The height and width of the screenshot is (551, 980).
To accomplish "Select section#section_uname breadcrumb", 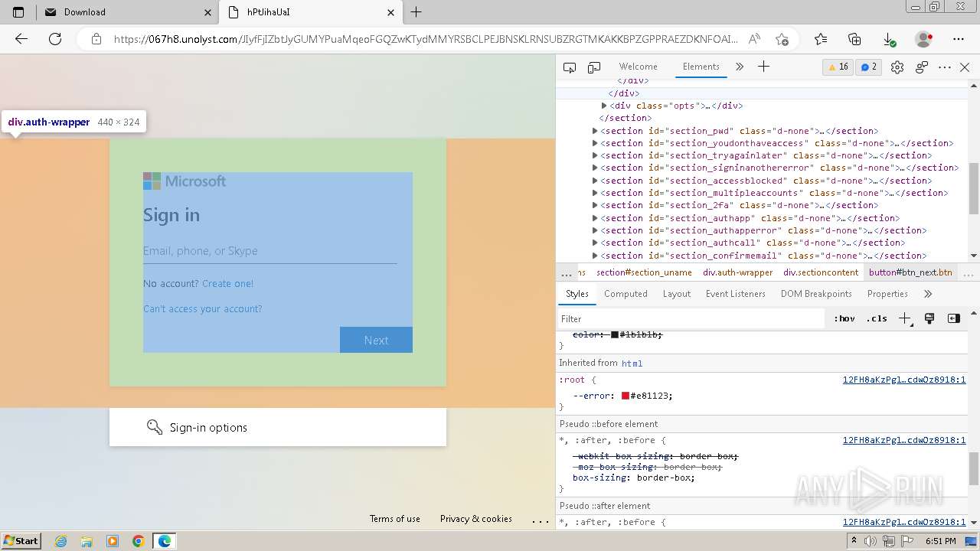I will 644,272.
